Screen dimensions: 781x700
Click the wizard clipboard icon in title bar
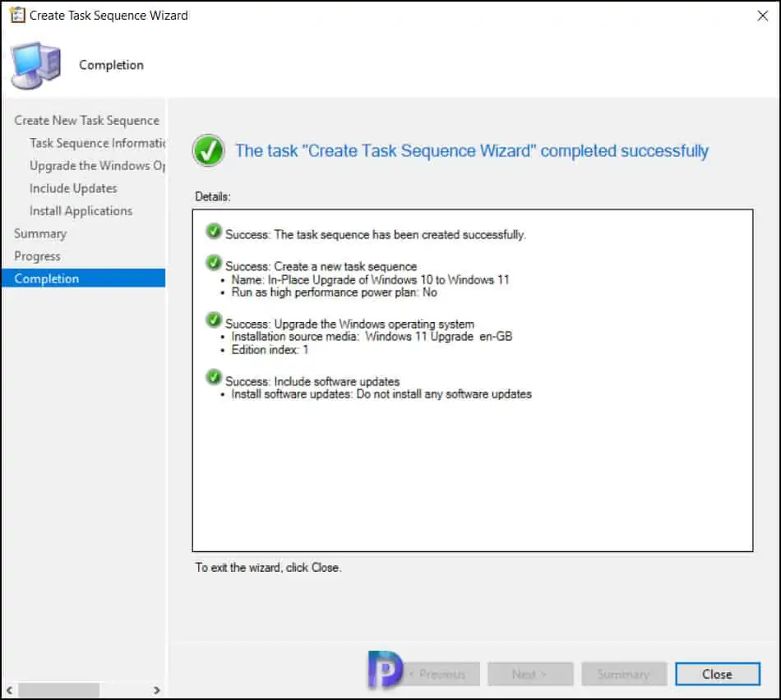tap(17, 15)
